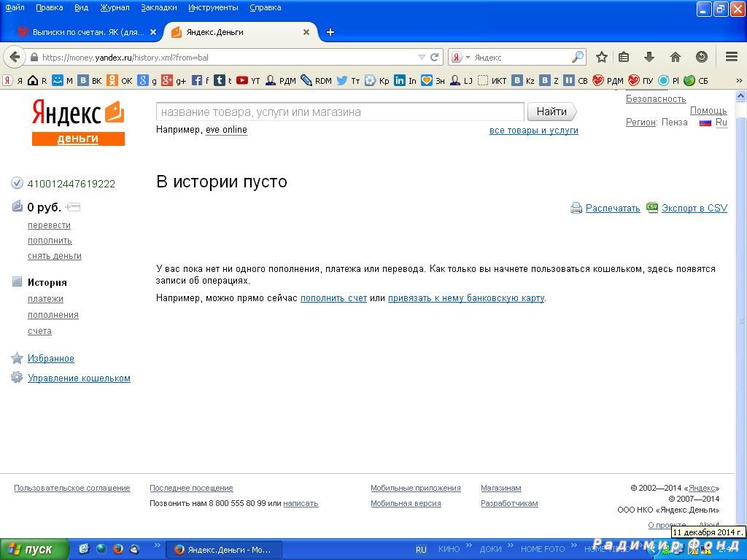The height and width of the screenshot is (560, 747).
Task: Open the СБ Sberbank bookmark
Action: (696, 80)
